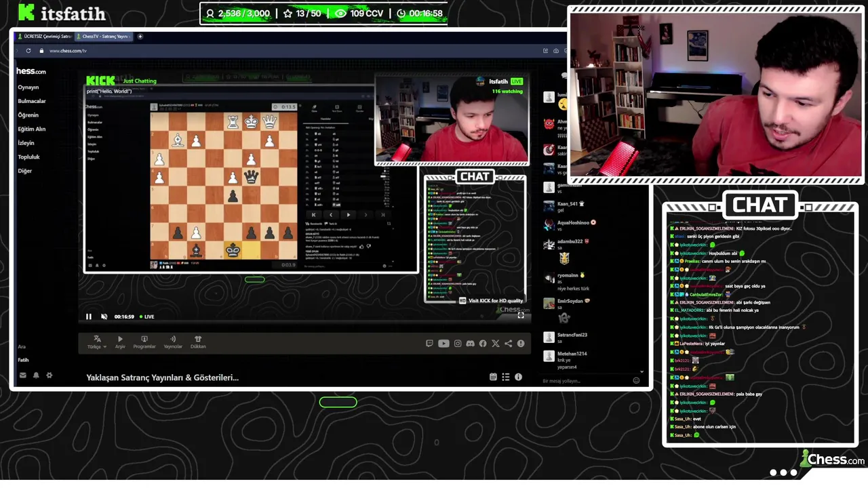Open the Bulmacalar menu in sidebar
This screenshot has width=868, height=488.
[x=32, y=101]
